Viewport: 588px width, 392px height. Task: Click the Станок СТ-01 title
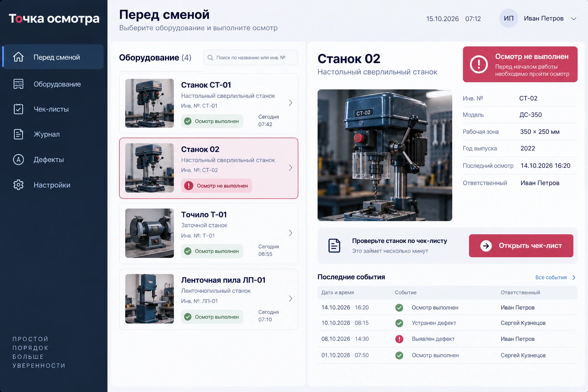click(x=206, y=85)
